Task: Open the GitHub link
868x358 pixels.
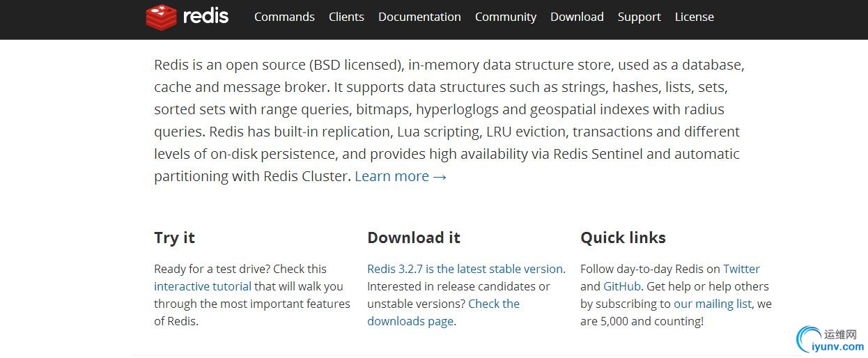Action: point(623,286)
